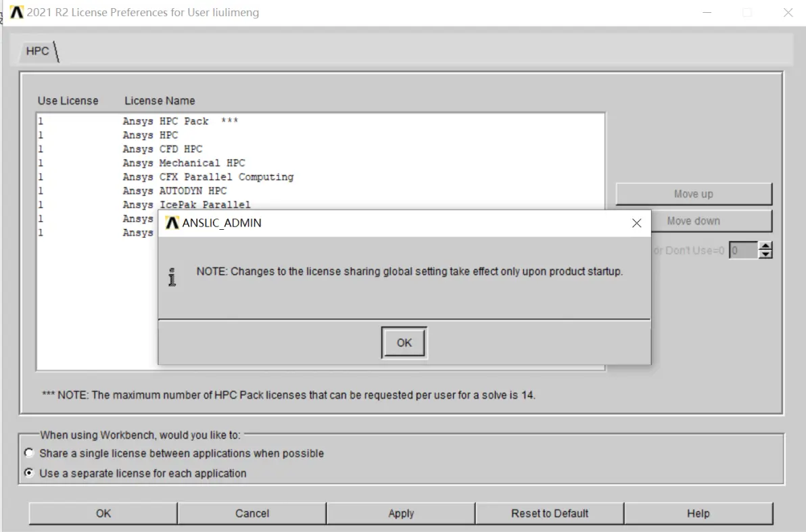Close the ANSLIC_ADMIN note dialog
Viewport: 806px width, 532px height.
tap(636, 223)
